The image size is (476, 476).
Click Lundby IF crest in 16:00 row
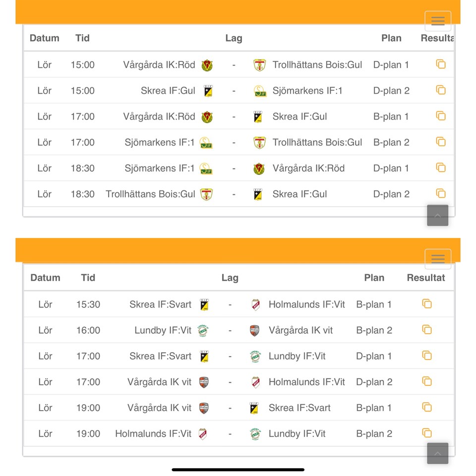tap(203, 330)
